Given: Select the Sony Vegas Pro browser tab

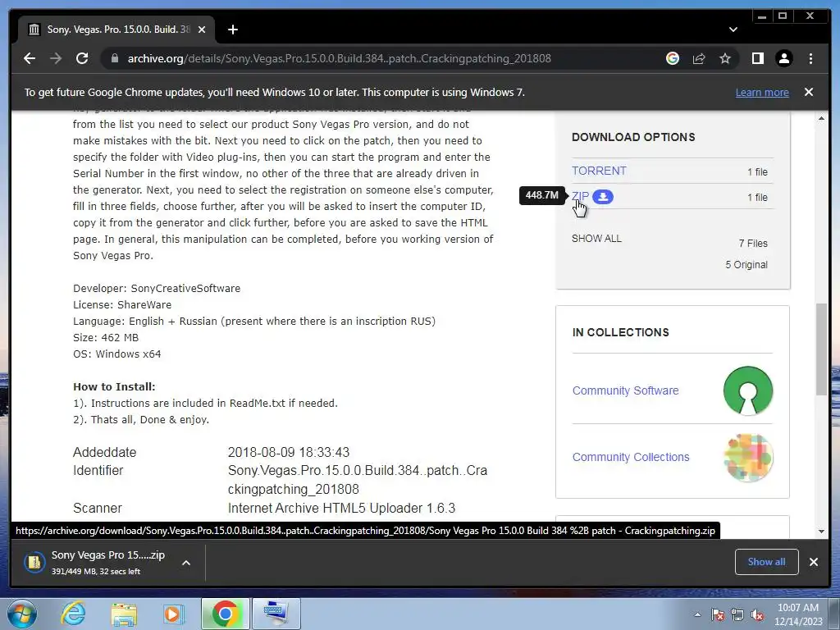Looking at the screenshot, I should (x=116, y=30).
